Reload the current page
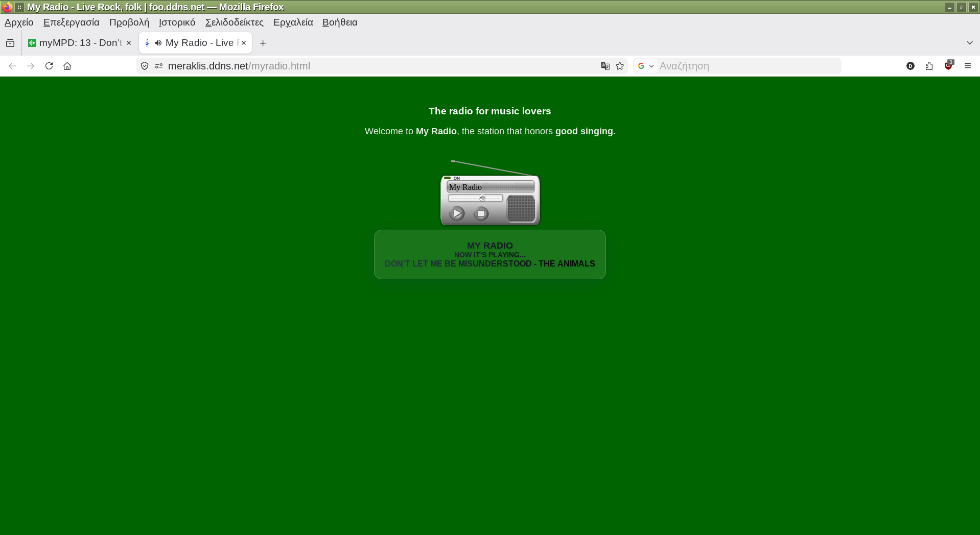The height and width of the screenshot is (535, 980). point(49,66)
